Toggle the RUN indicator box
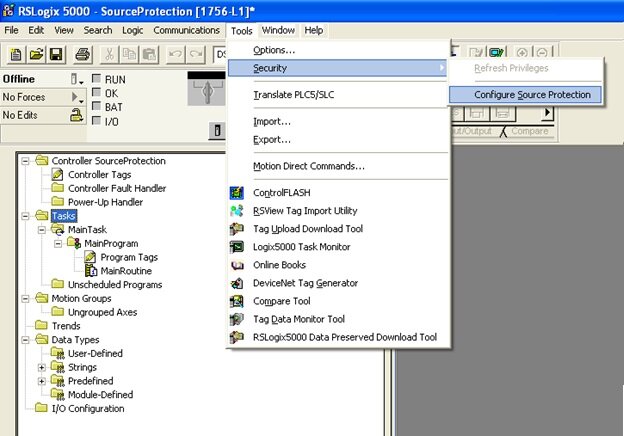Screen dimensions: 624x436 pos(96,78)
